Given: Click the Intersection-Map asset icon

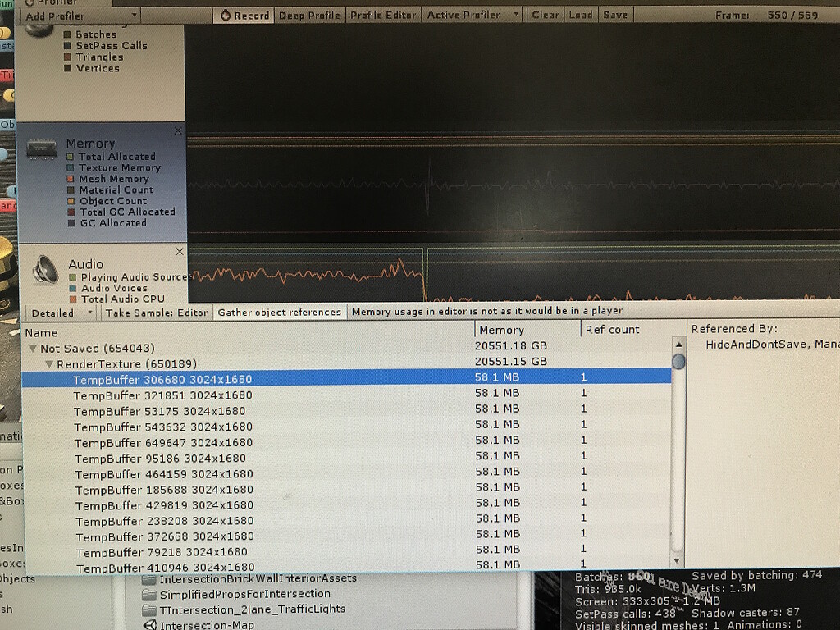Looking at the screenshot, I should tap(149, 623).
